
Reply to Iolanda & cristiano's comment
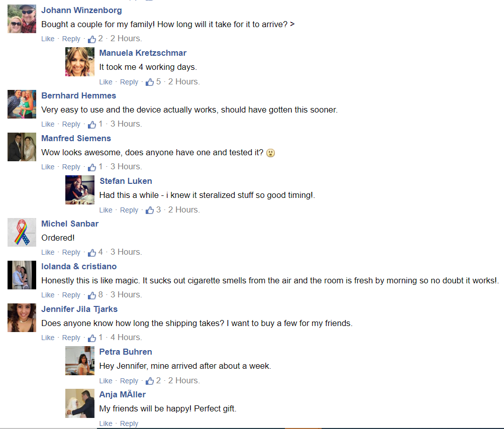click(x=71, y=295)
